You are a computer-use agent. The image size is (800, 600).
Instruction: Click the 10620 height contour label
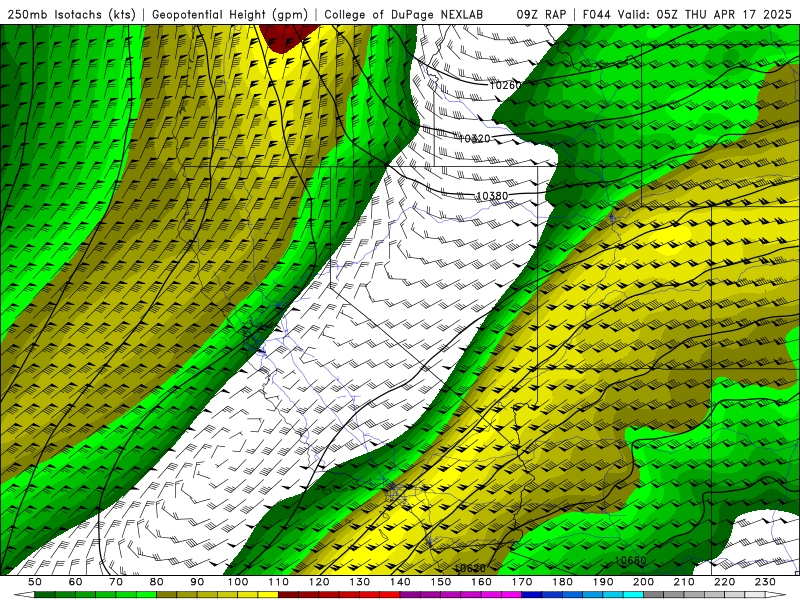pos(469,568)
